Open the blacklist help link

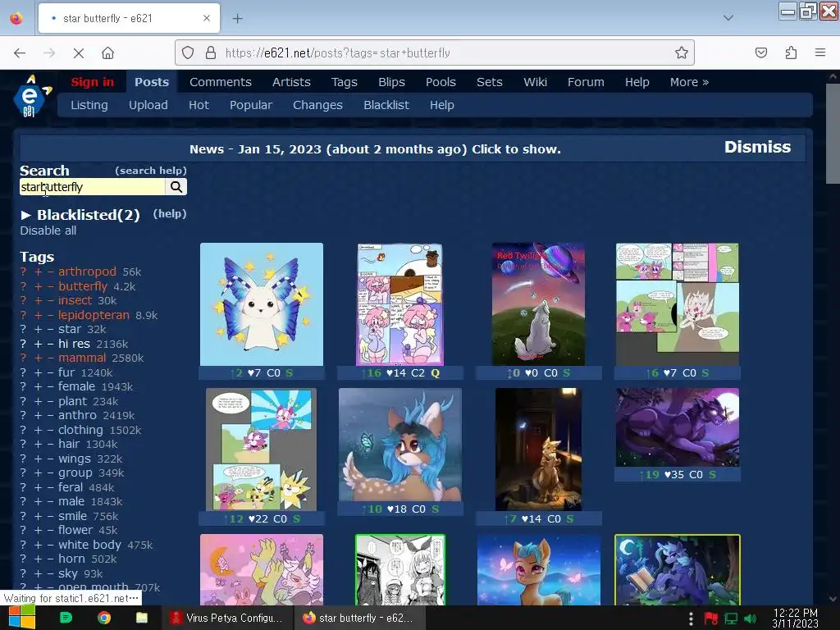(x=169, y=214)
